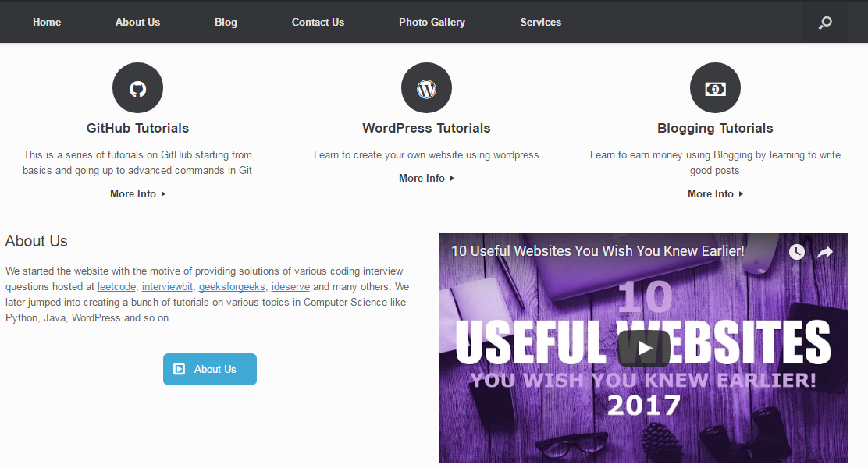The width and height of the screenshot is (868, 468).
Task: Follow the geeksforgeeks link
Action: 232,286
